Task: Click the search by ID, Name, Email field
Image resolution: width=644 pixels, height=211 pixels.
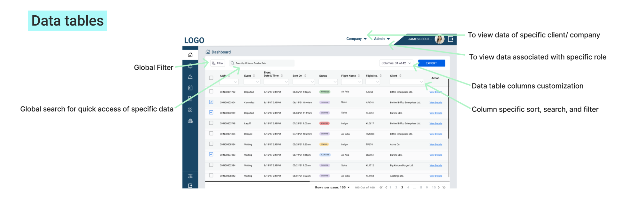Action: coord(262,63)
